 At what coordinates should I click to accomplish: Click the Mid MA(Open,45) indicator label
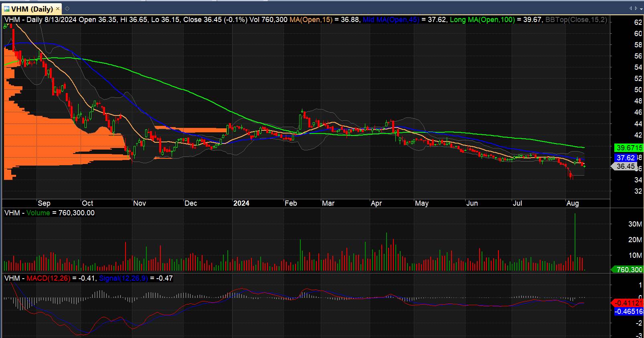(x=391, y=20)
